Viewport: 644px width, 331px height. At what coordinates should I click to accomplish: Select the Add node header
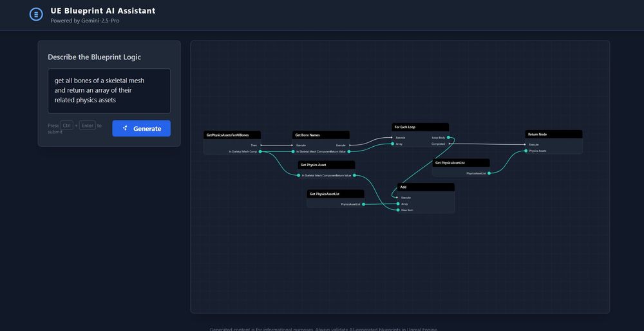(426, 187)
